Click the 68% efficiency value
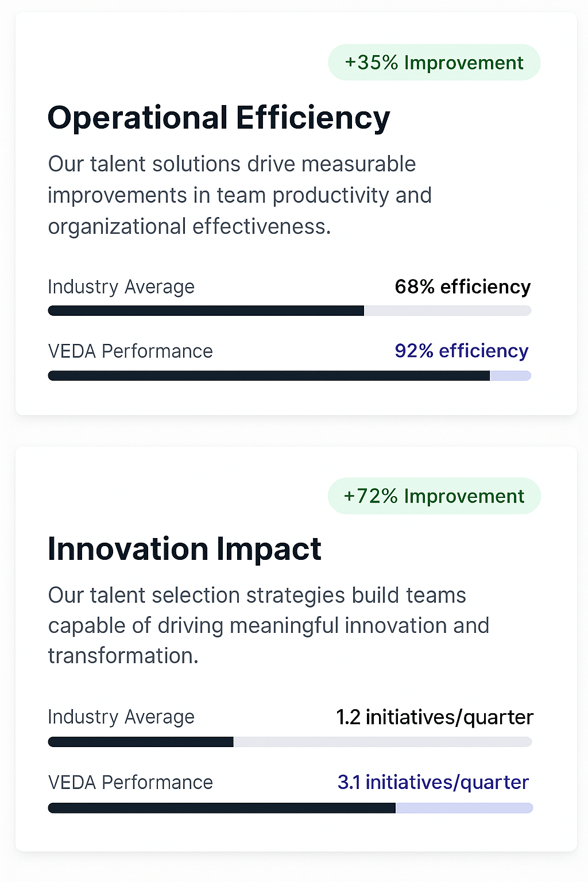This screenshot has height=882, width=588. coord(462,287)
